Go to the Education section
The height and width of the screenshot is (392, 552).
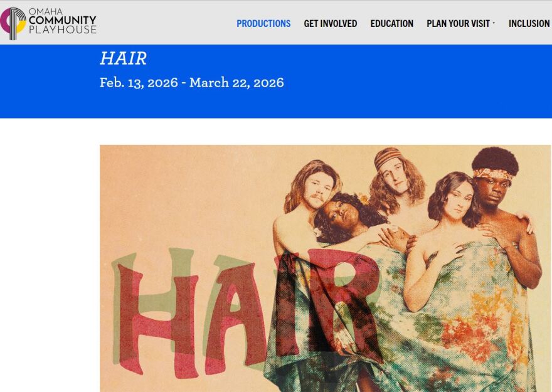[392, 24]
